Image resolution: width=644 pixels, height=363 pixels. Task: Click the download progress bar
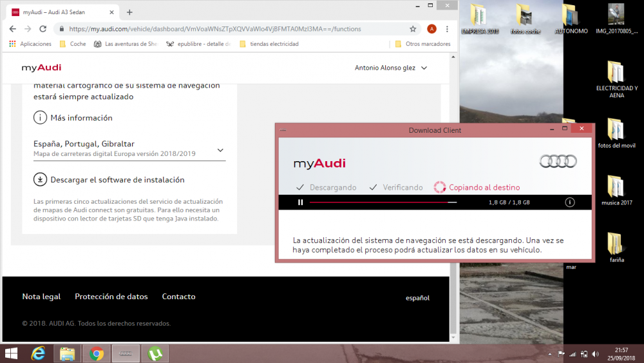pyautogui.click(x=383, y=202)
